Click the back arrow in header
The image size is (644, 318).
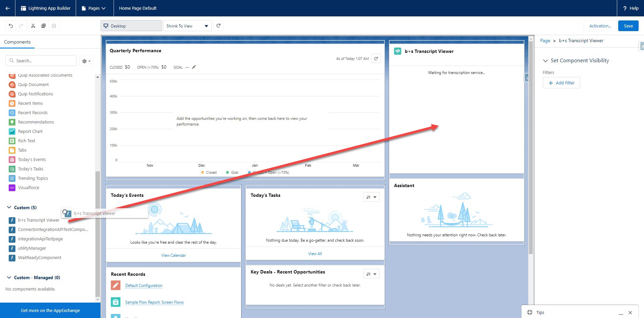click(7, 8)
